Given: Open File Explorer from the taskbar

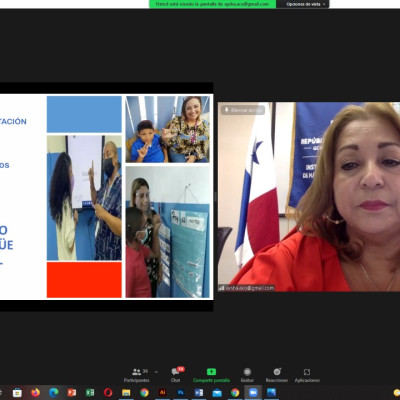Looking at the screenshot, I should (x=126, y=393).
